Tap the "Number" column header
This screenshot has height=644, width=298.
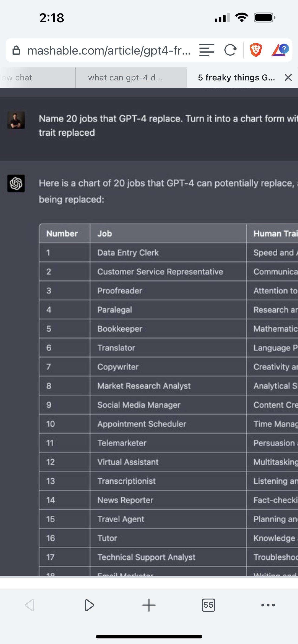(x=62, y=233)
